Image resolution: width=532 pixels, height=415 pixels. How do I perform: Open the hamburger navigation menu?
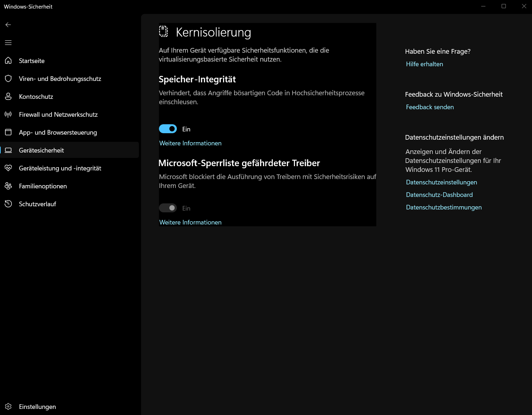8,43
